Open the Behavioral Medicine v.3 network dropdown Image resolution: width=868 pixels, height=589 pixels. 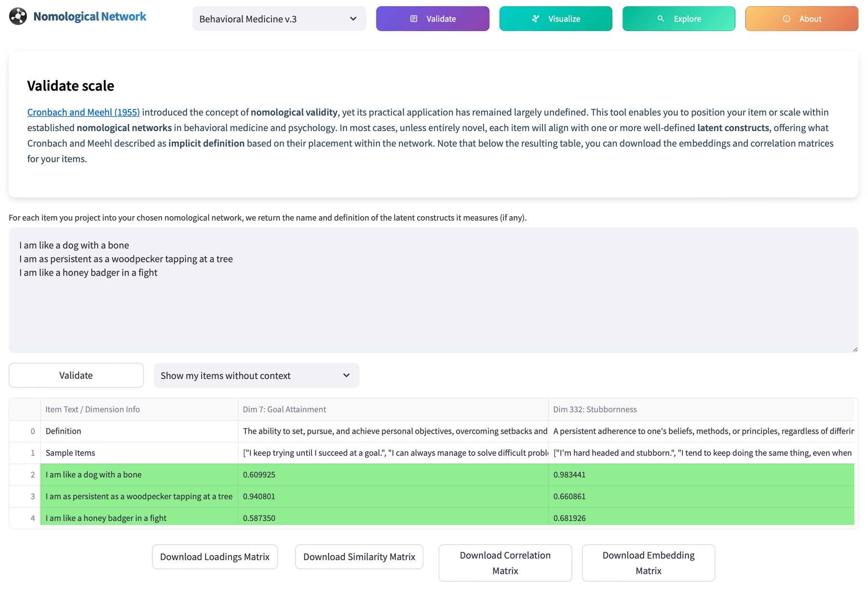tap(279, 19)
